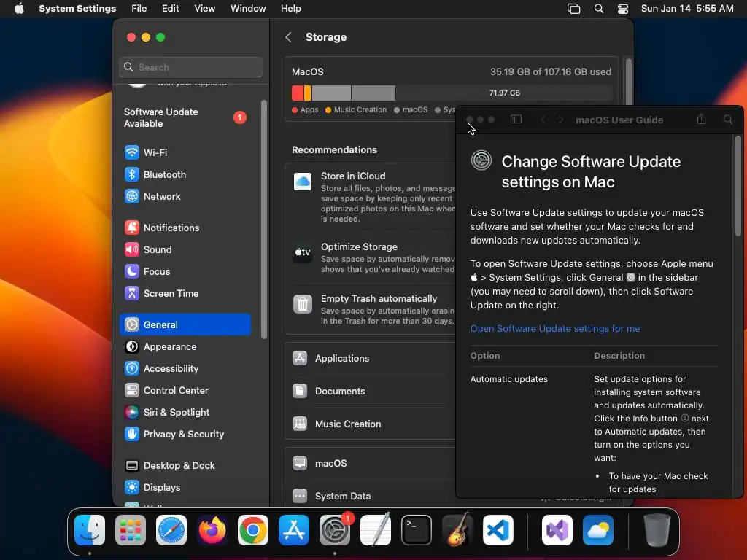
Task: Launch Safari from the Dock
Action: pos(171,530)
